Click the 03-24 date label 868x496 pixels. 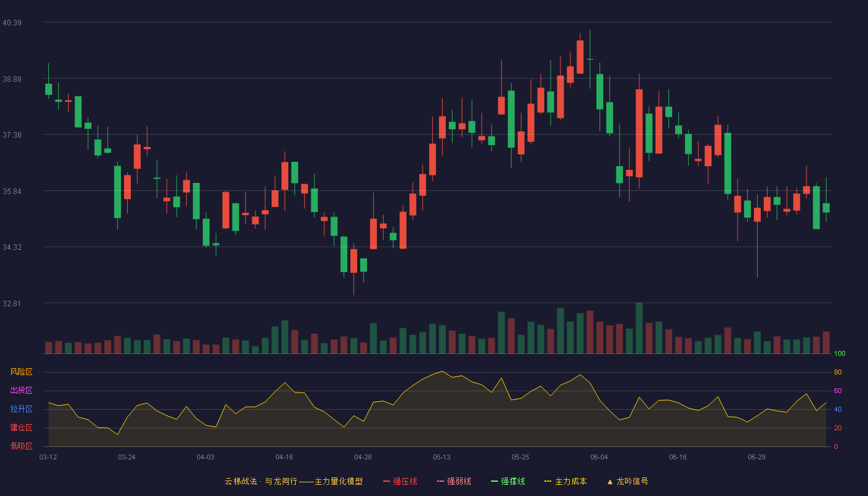click(126, 457)
